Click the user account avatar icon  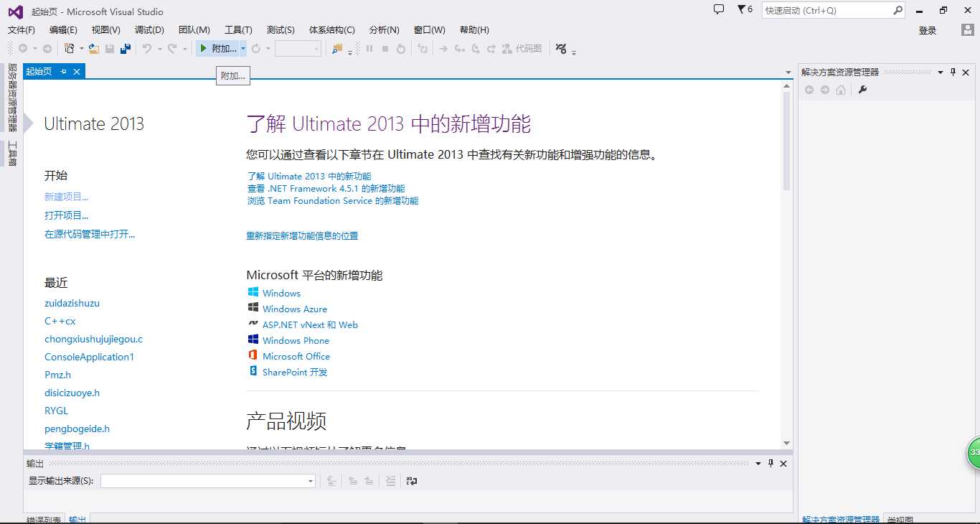968,30
